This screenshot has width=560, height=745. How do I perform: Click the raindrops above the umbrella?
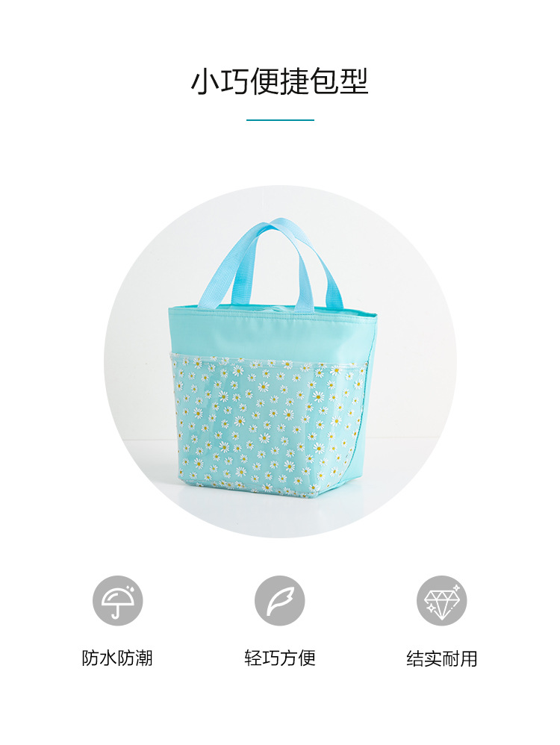[131, 589]
